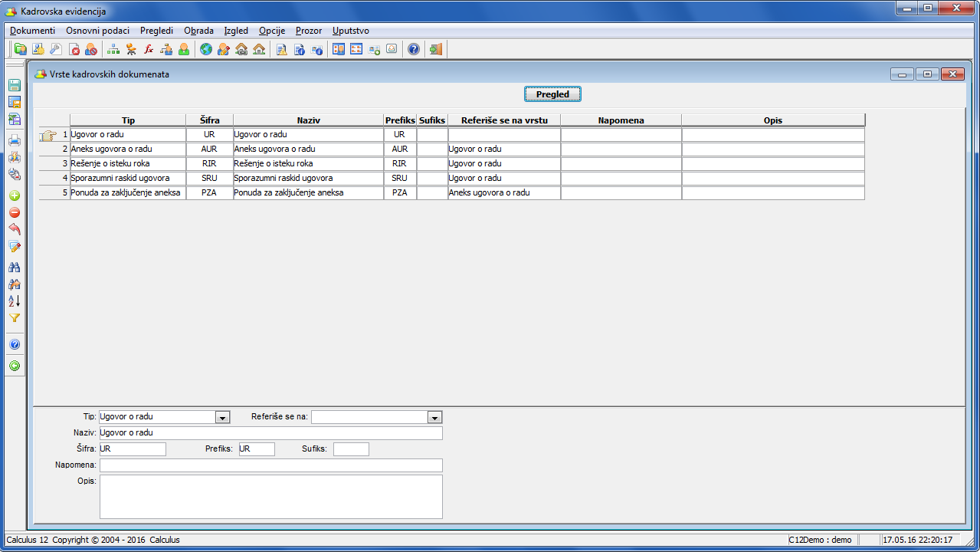Click the blue question mark toolbar icon

click(x=414, y=49)
